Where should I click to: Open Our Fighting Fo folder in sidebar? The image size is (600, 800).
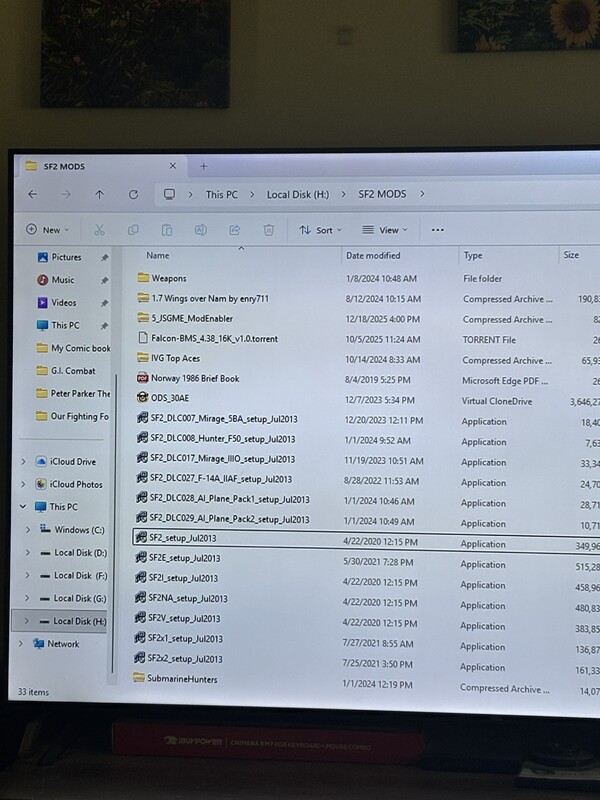click(x=72, y=416)
